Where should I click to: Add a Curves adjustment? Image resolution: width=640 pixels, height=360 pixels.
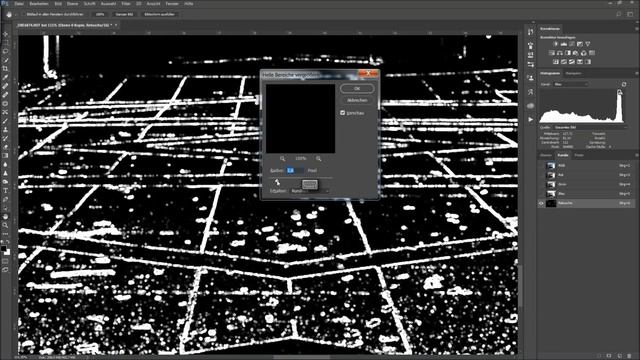pyautogui.click(x=572, y=44)
